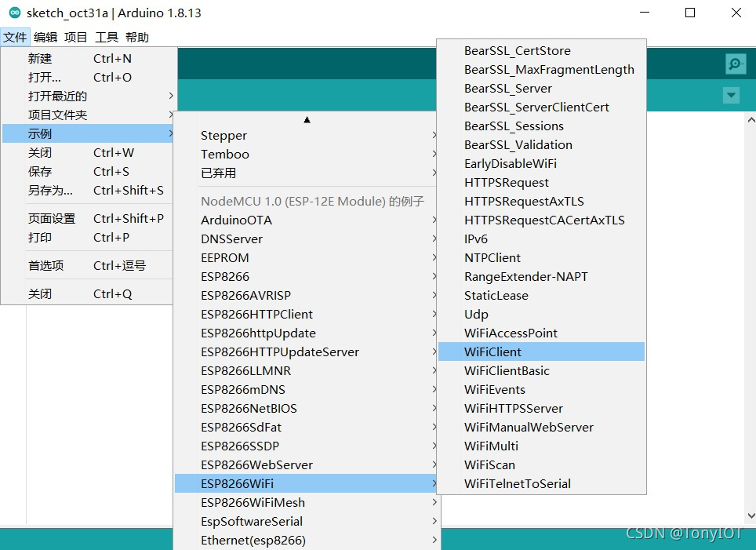Open 首选项 preferences entry
This screenshot has width=756, height=550.
[87, 265]
